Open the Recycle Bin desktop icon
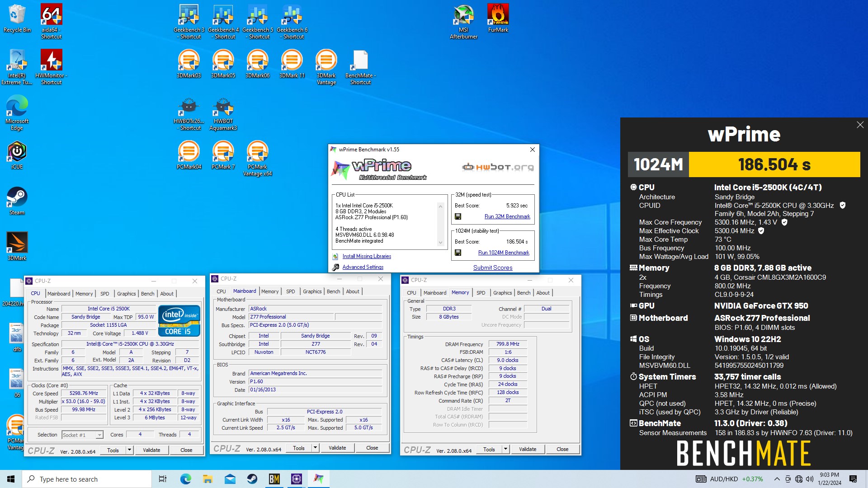Screen dimensions: 868x488 coord(17,18)
